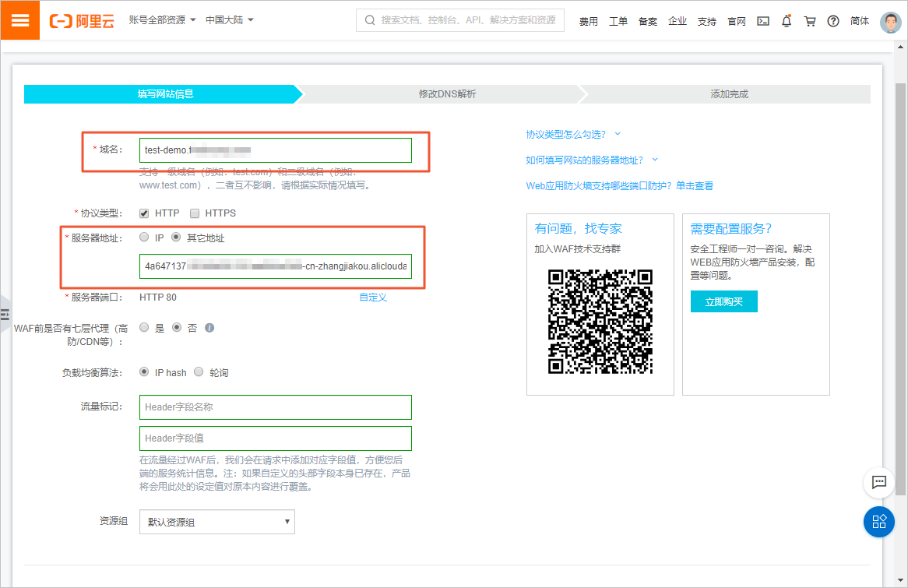Open the 备案 menu
This screenshot has width=908, height=588.
[647, 22]
